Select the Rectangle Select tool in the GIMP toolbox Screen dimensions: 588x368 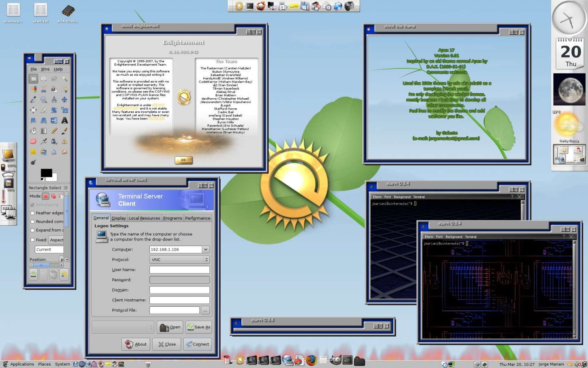click(33, 79)
